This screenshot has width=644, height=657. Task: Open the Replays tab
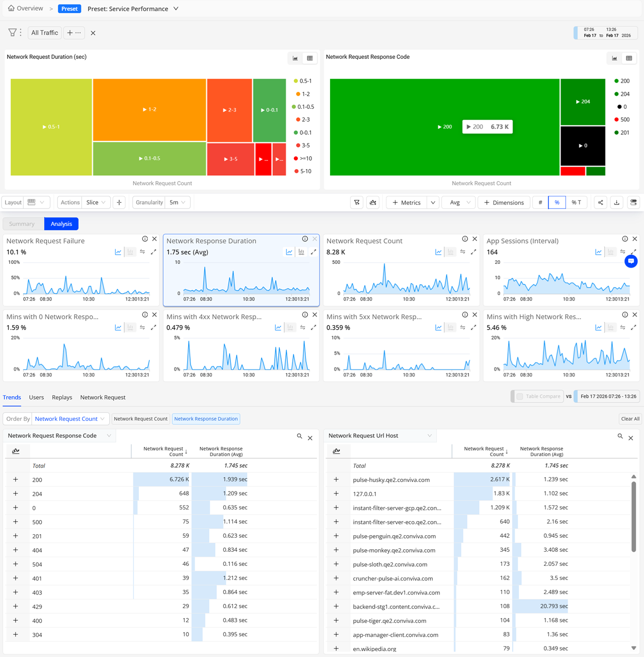click(x=62, y=397)
